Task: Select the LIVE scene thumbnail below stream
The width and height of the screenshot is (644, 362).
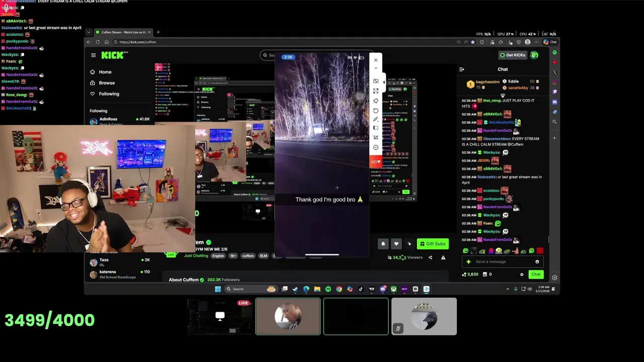Action: pyautogui.click(x=219, y=316)
